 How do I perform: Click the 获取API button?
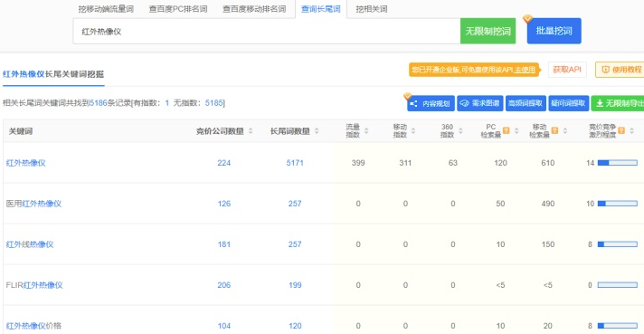[567, 70]
